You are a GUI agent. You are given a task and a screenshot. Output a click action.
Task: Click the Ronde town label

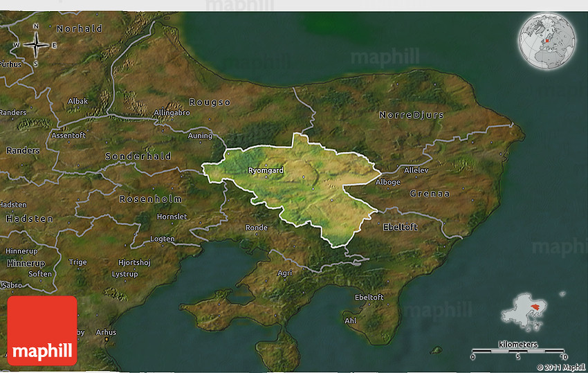point(256,227)
